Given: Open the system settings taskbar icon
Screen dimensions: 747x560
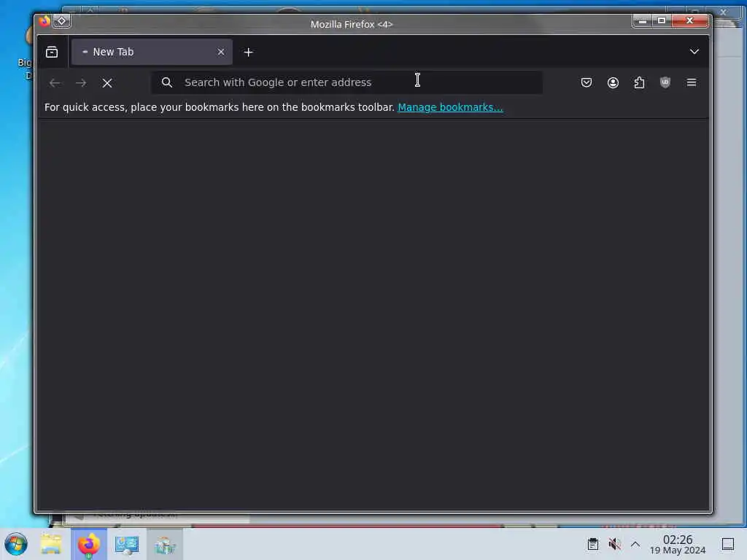Looking at the screenshot, I should click(127, 544).
